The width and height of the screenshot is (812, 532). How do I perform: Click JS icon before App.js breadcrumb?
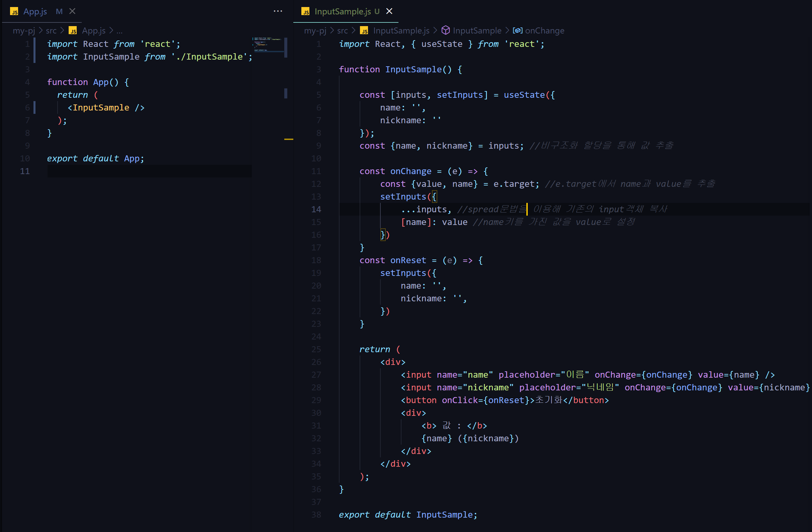(x=73, y=31)
